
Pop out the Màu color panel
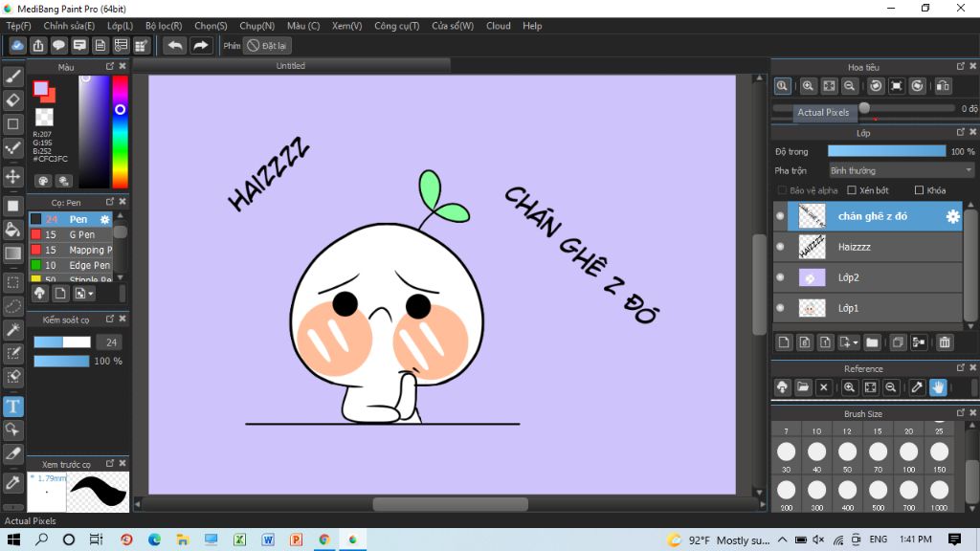[110, 66]
